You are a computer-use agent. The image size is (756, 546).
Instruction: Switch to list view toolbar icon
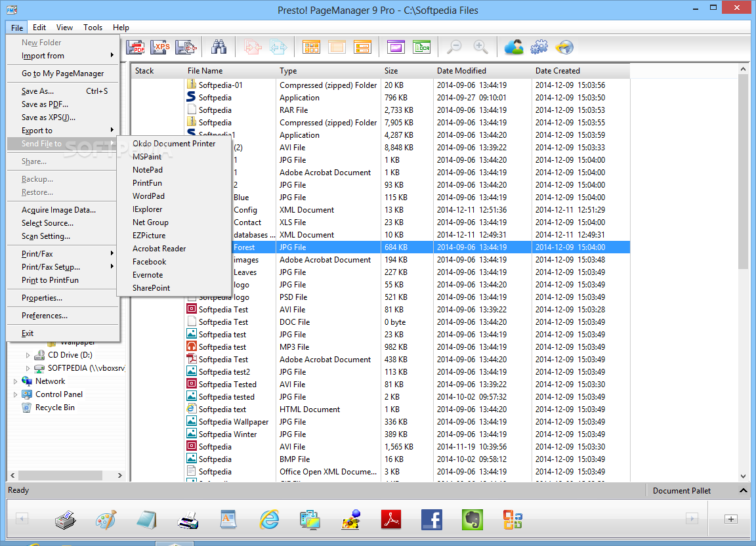coord(337,47)
